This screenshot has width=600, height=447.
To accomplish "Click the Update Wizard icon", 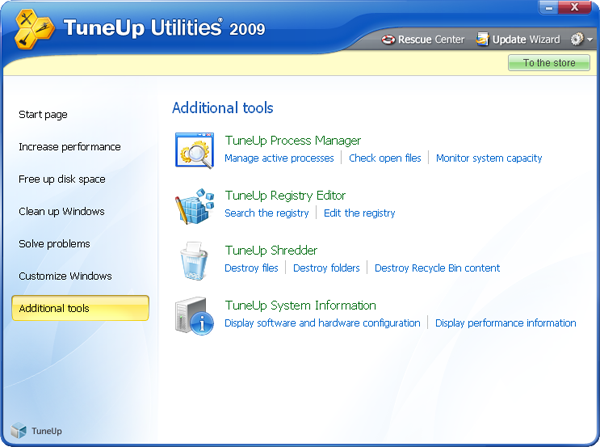I will (483, 39).
